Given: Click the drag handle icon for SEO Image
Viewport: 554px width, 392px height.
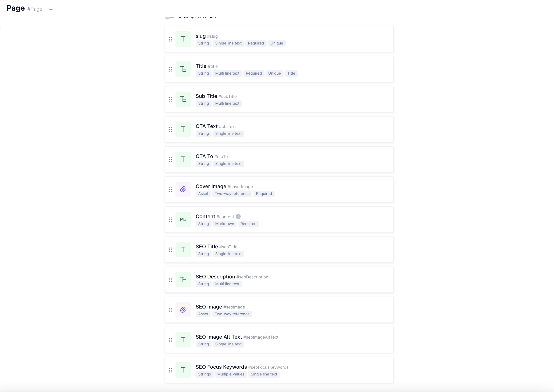Looking at the screenshot, I should click(170, 310).
